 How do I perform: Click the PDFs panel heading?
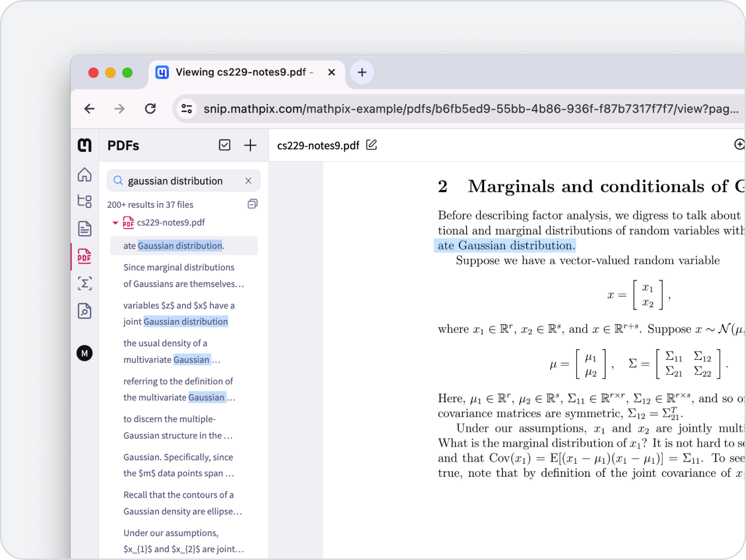pos(123,145)
